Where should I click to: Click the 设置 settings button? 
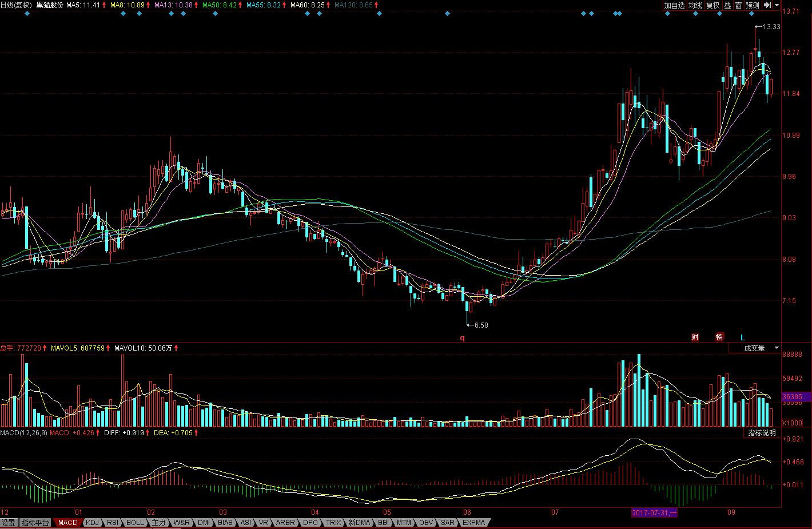pyautogui.click(x=9, y=523)
